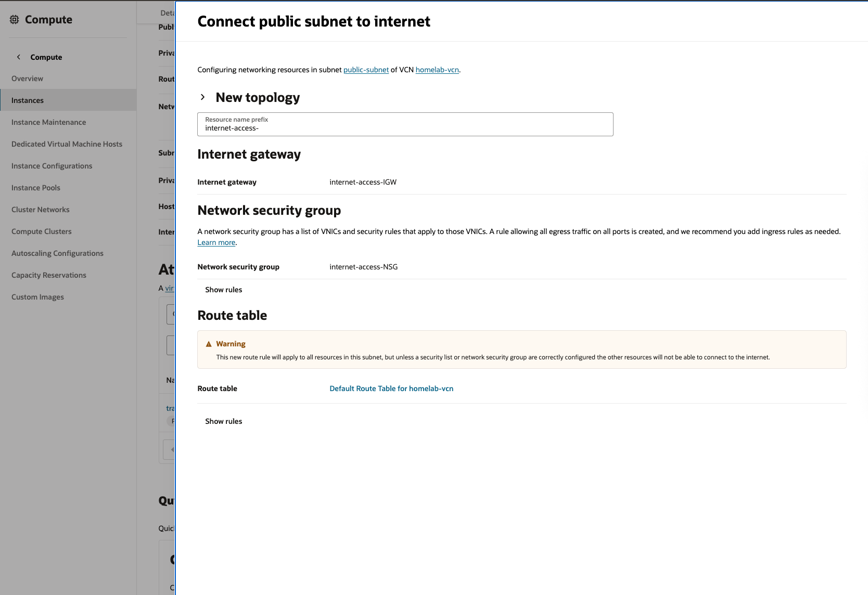Select Instance Pools menu item

[36, 188]
